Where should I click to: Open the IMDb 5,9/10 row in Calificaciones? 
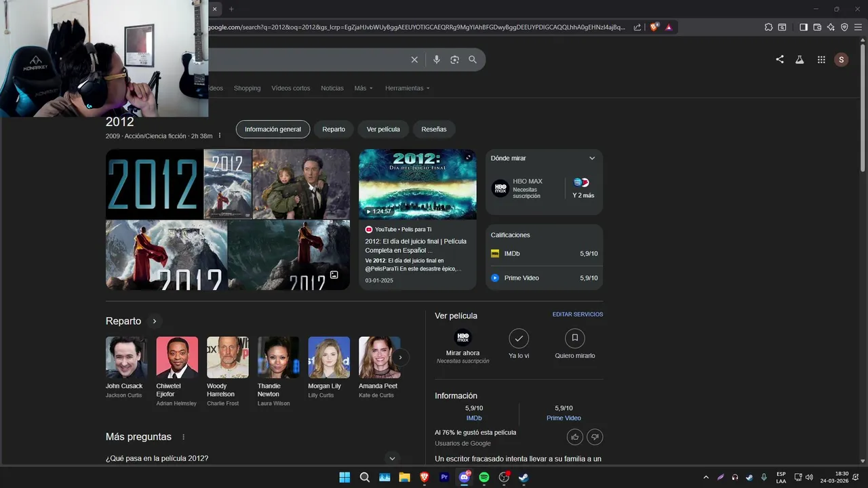click(545, 253)
